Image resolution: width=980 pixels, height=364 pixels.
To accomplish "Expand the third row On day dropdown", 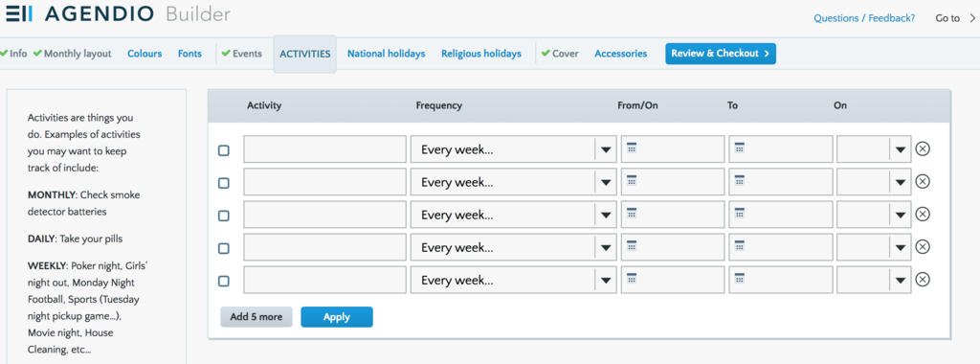I will click(874, 214).
